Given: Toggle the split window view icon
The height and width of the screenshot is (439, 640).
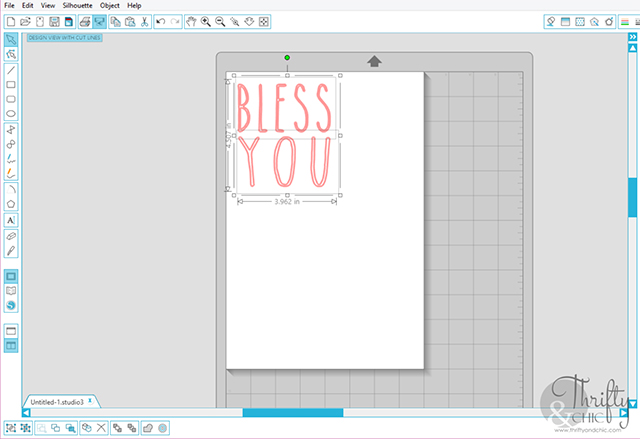Looking at the screenshot, I should (11, 346).
